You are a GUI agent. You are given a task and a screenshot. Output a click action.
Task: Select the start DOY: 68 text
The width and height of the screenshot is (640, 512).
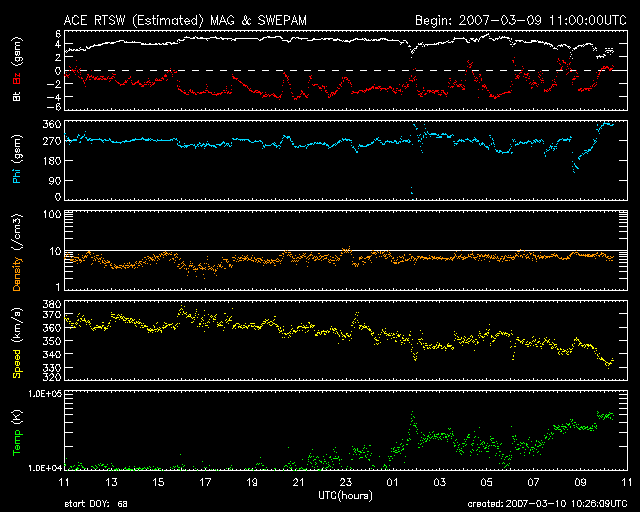[96, 504]
